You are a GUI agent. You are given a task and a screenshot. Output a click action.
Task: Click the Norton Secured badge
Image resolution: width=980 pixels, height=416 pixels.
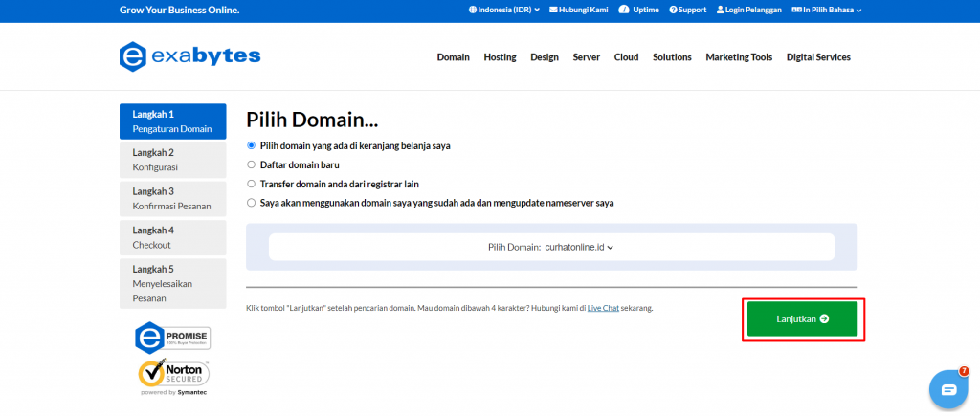click(x=174, y=378)
